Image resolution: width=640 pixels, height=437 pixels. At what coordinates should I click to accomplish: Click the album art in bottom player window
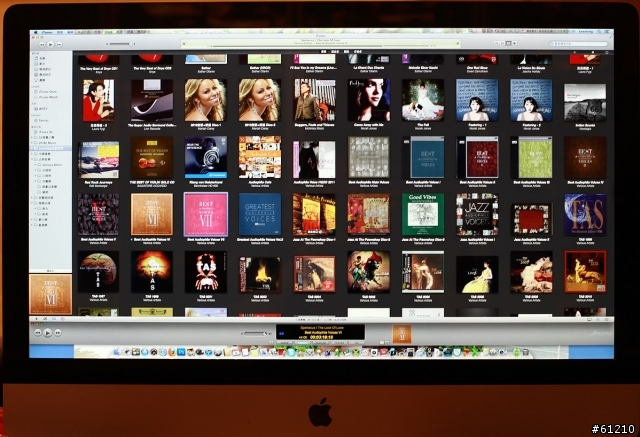[x=402, y=334]
